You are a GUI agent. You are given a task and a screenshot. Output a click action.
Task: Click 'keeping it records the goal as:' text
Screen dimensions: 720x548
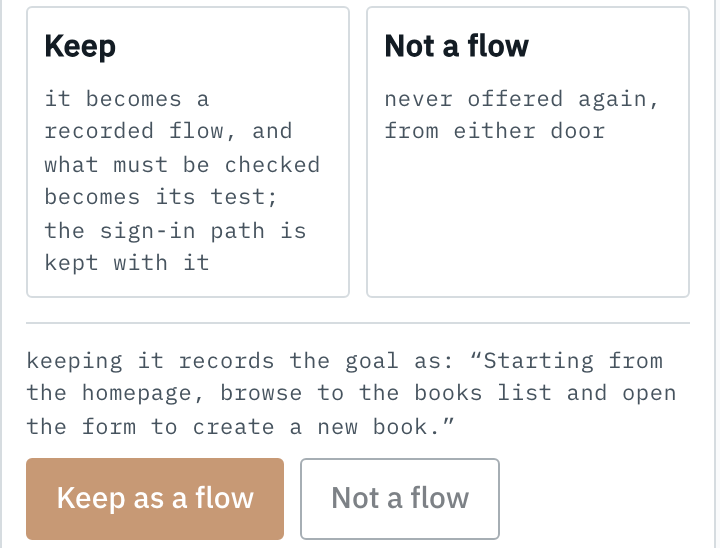pos(239,361)
